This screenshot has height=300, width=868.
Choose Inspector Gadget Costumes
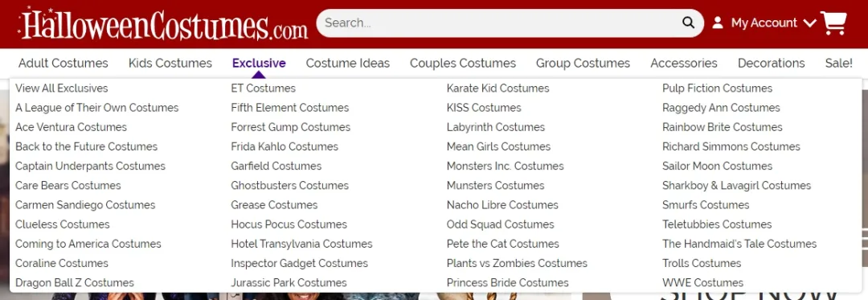[300, 263]
